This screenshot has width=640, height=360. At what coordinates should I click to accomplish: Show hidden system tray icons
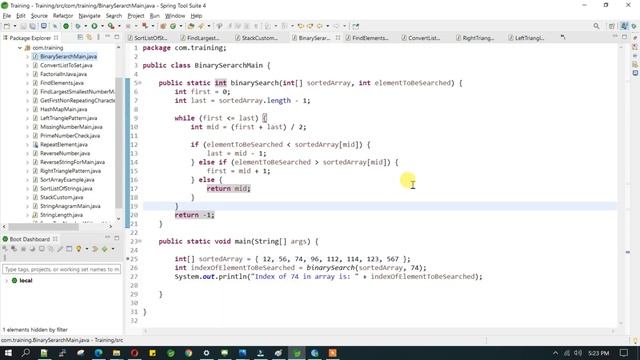click(x=555, y=353)
